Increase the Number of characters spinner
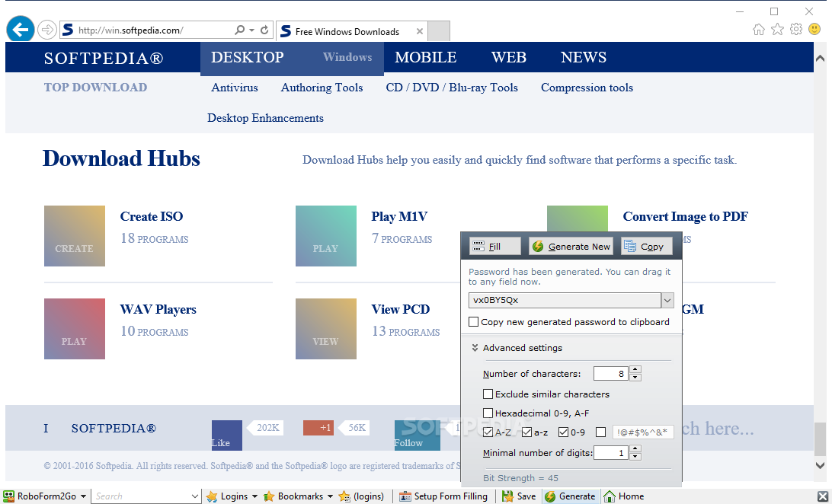832x504 pixels. coord(635,369)
